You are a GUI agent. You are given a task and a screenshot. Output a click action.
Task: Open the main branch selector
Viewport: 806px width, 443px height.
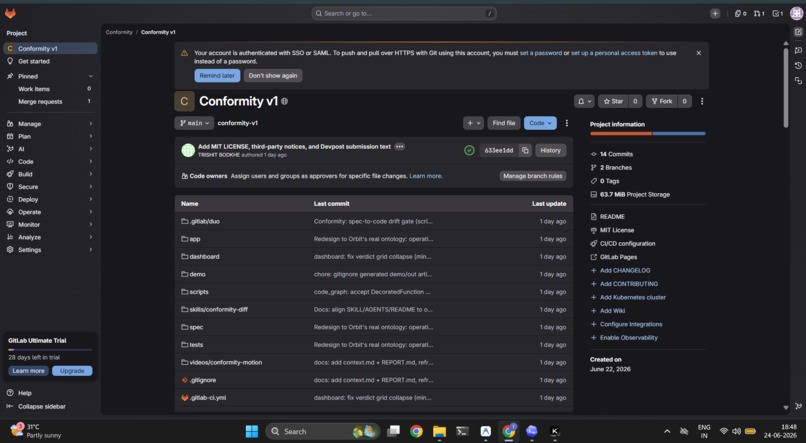pos(194,123)
